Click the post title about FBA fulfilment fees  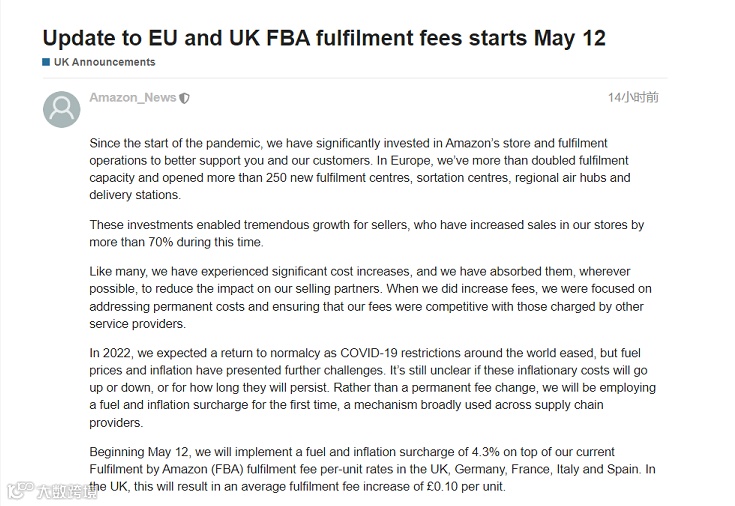pyautogui.click(x=324, y=38)
